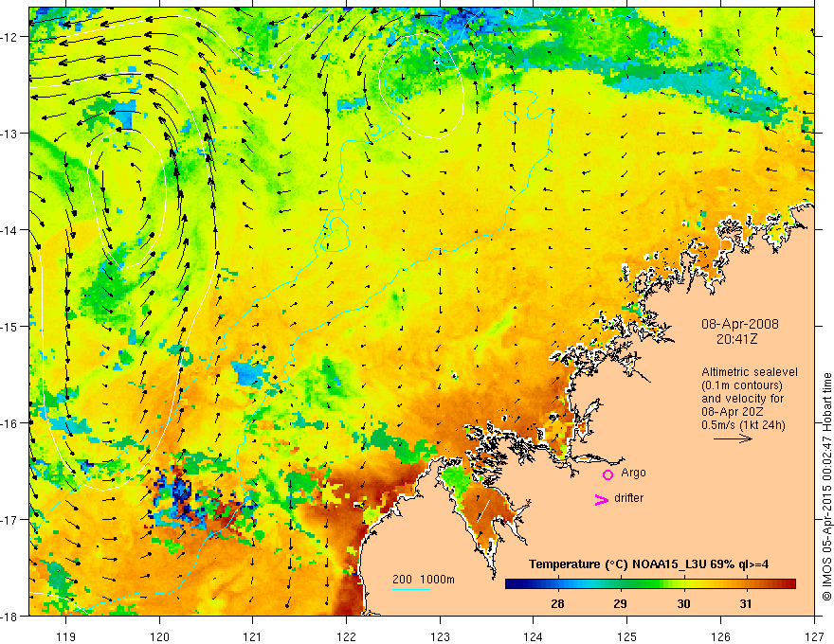Click the center of the eddy near 119.5E 13.5S

[x=127, y=197]
